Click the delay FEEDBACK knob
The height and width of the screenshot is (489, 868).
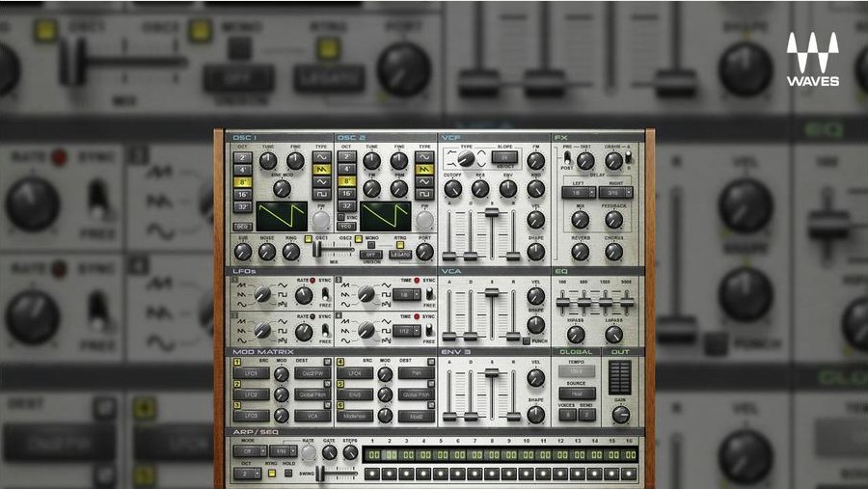(613, 220)
